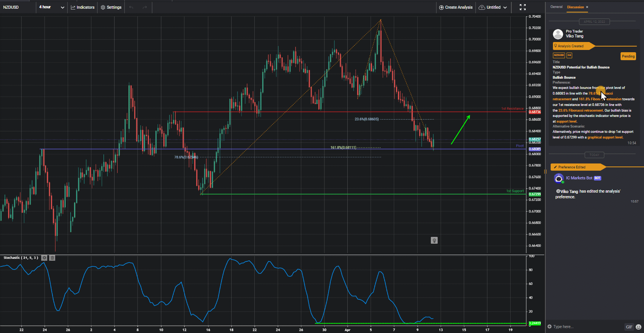Toggle fullscreen chart mode
The height and width of the screenshot is (333, 644).
tap(523, 7)
